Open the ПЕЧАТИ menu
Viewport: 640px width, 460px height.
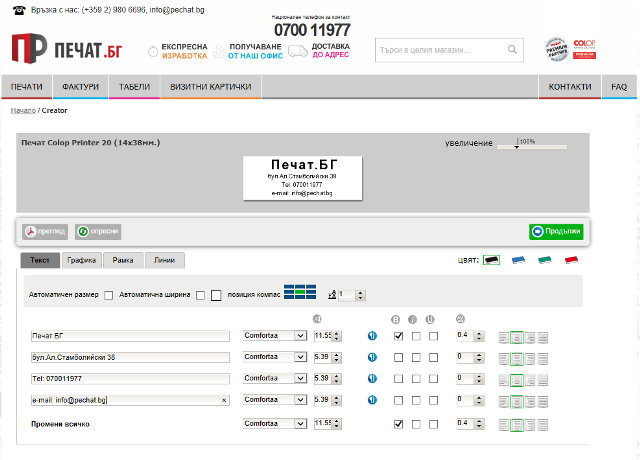pos(27,87)
